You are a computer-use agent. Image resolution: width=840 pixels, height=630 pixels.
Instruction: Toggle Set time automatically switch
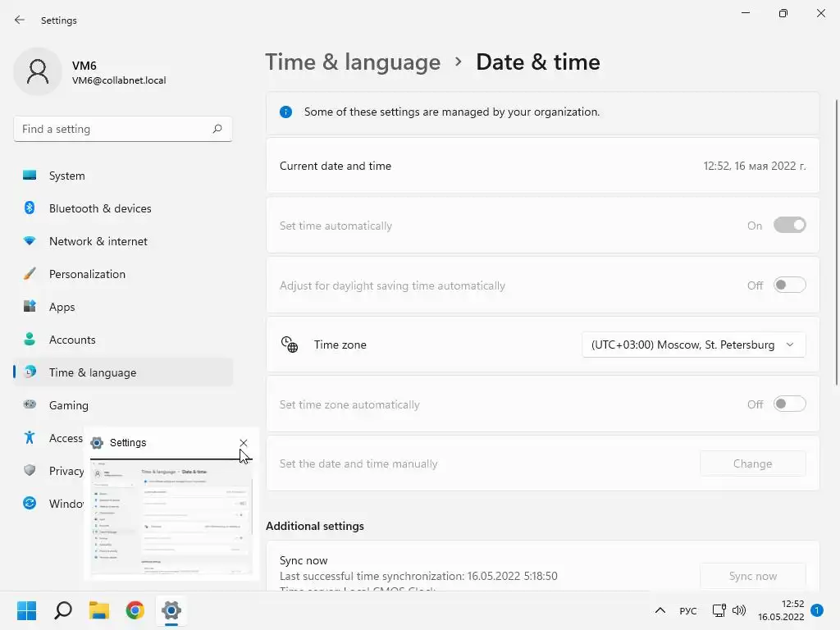[790, 225]
